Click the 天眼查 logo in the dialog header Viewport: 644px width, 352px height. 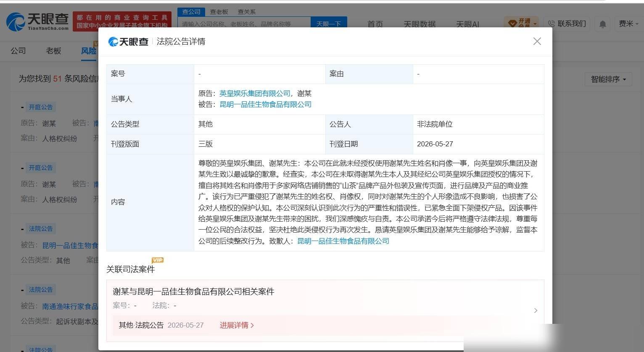pos(128,42)
